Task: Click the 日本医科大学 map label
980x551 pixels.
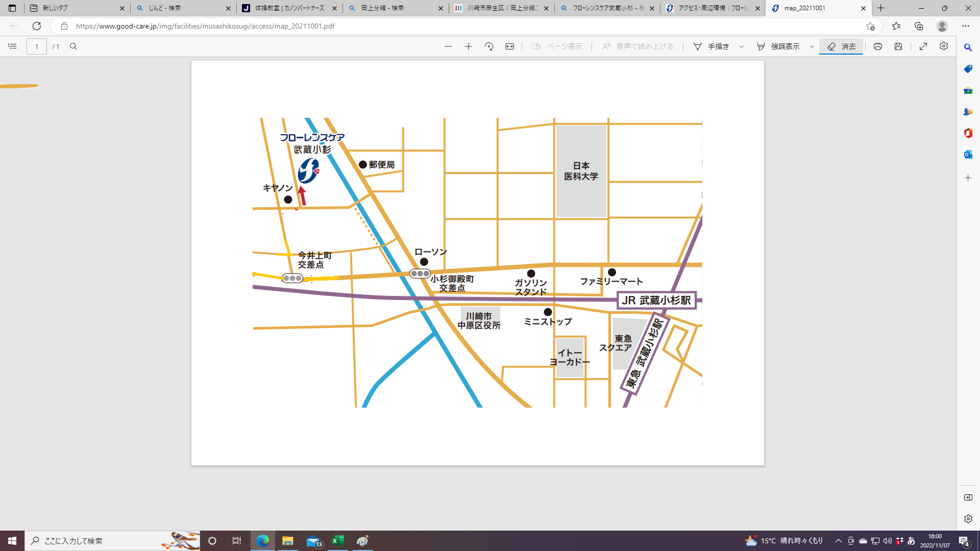Action: 581,171
